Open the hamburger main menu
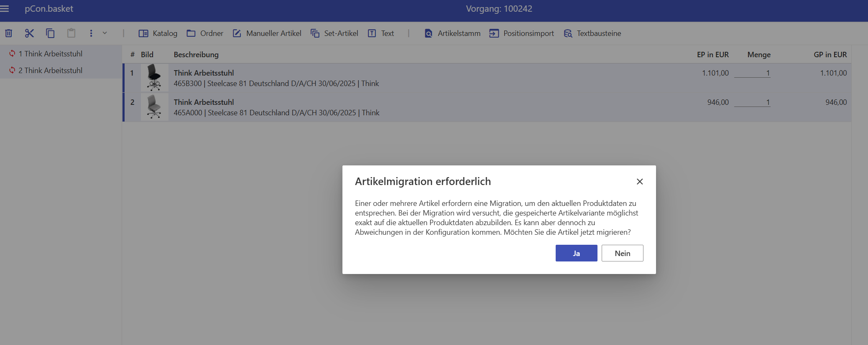 coord(5,8)
